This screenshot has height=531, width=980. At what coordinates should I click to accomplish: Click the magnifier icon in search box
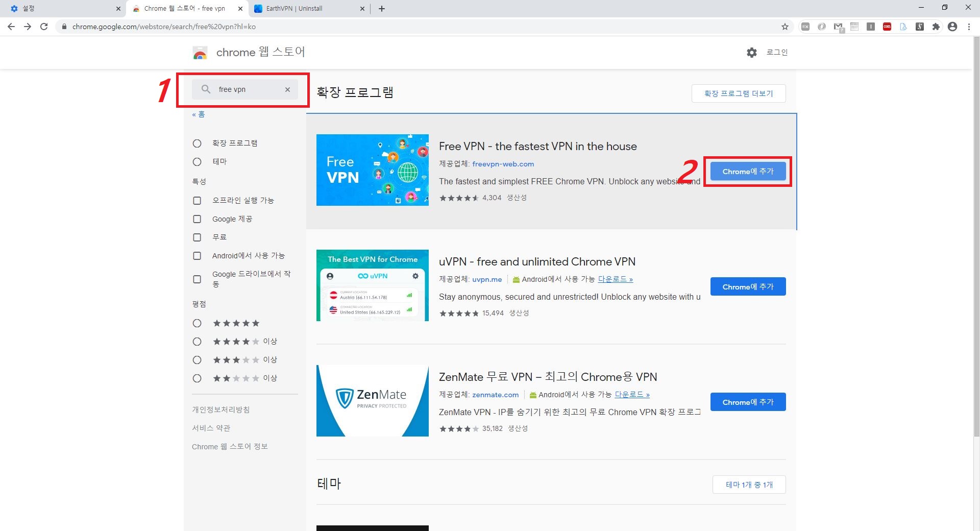pyautogui.click(x=206, y=89)
